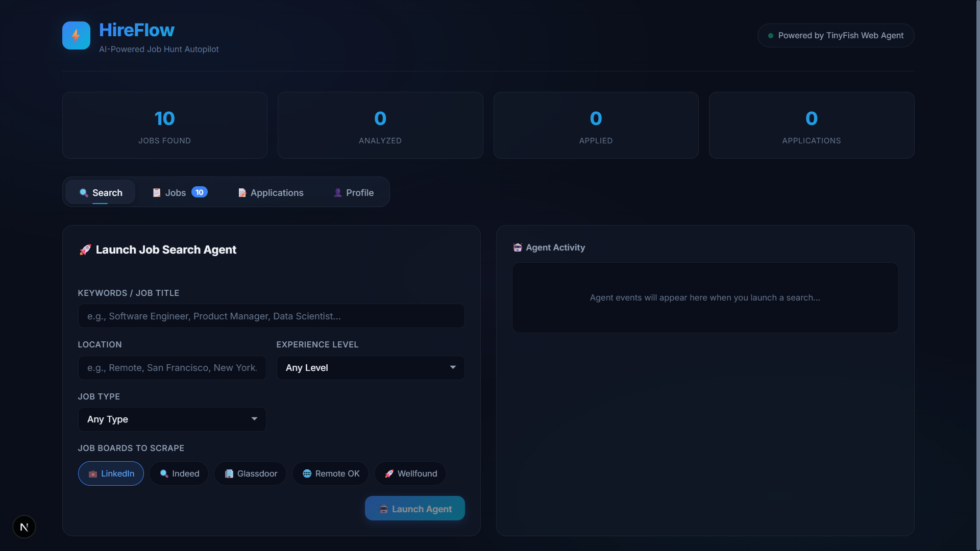Click the green status dot in the TinyFish badge
Viewport: 980px width, 551px height.
771,36
